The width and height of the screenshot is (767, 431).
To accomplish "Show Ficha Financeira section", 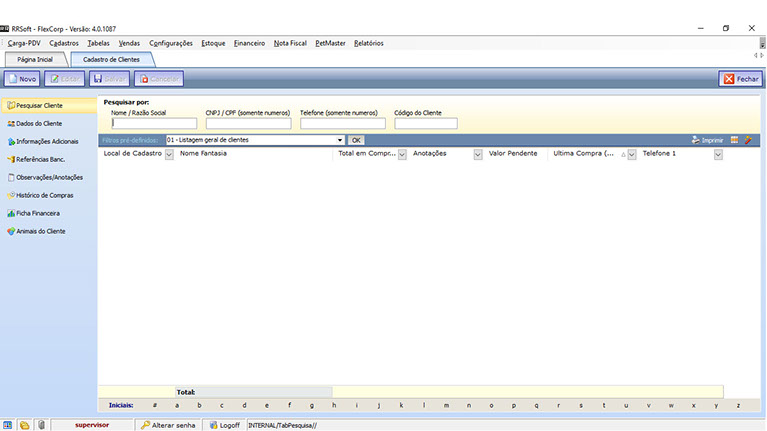I will 38,213.
